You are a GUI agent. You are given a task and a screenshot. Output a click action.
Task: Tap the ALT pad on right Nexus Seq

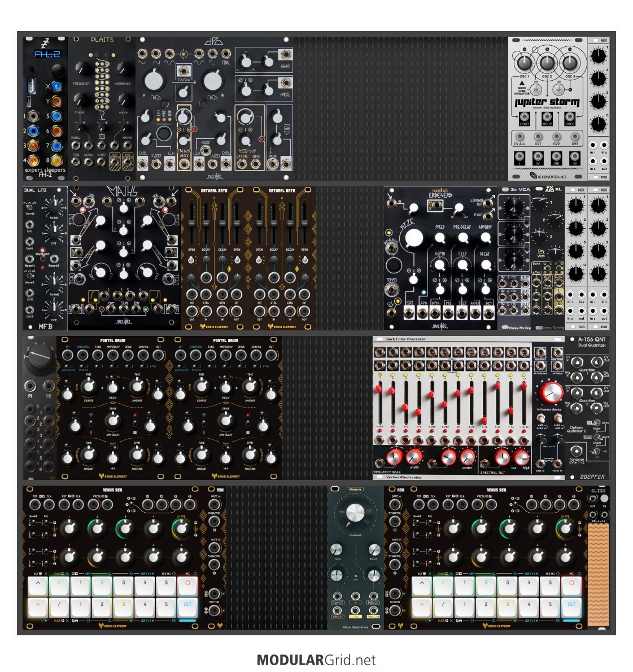click(571, 607)
